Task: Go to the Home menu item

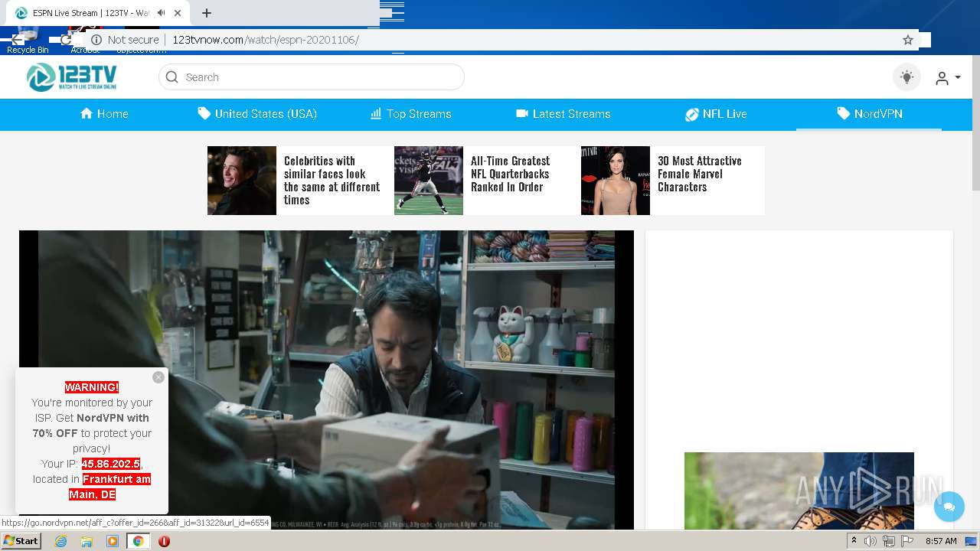Action: 104,114
